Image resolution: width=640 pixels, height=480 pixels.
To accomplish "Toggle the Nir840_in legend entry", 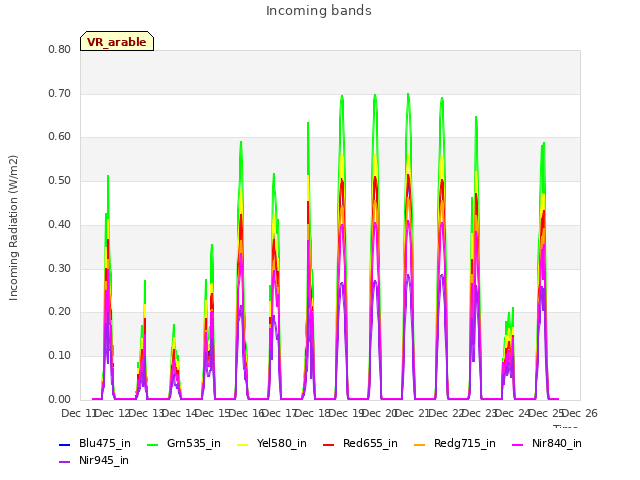I will point(547,443).
